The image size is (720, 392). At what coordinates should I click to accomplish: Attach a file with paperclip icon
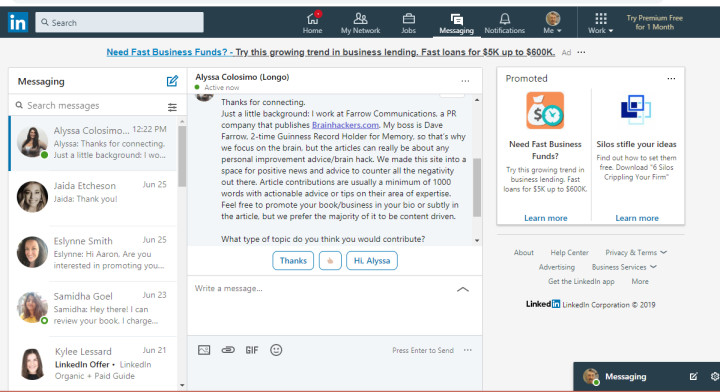click(228, 350)
